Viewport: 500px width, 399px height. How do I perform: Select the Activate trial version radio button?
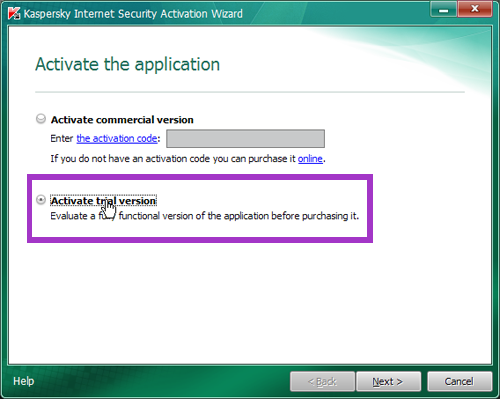pos(41,200)
